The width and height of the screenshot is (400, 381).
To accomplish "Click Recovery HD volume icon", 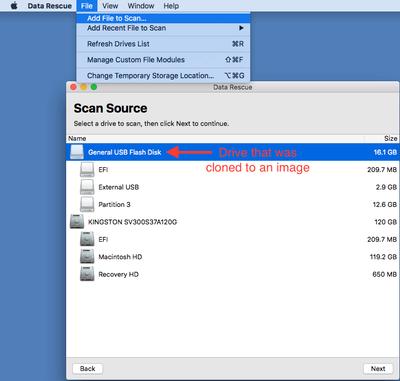I will coord(87,274).
